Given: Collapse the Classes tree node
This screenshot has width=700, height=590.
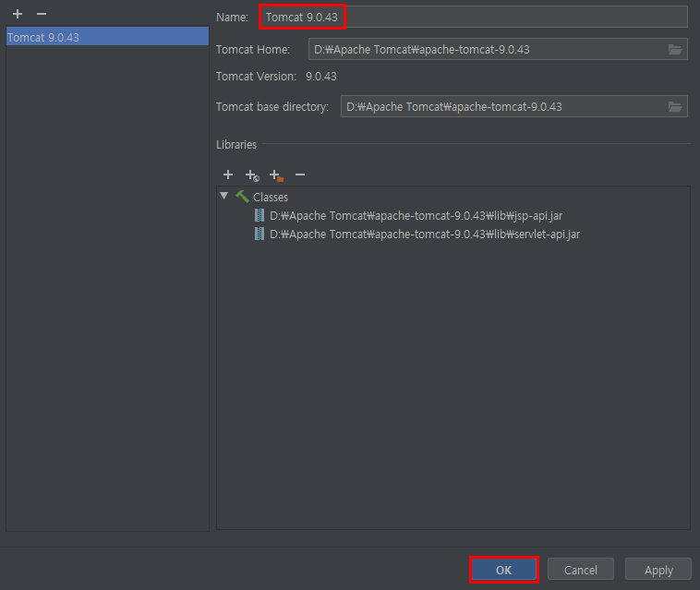Looking at the screenshot, I should (x=224, y=196).
